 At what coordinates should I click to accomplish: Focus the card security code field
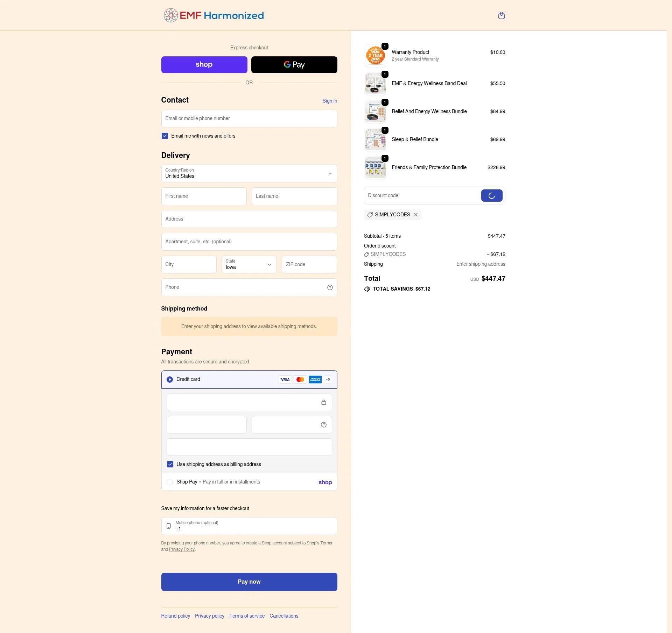tap(292, 425)
